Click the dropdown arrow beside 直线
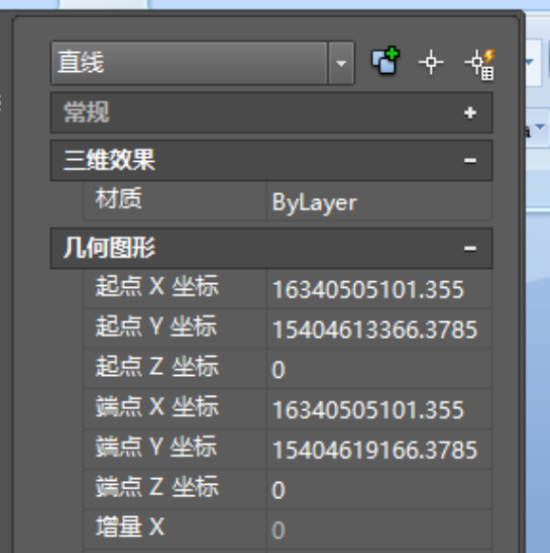This screenshot has height=553, width=550. coord(341,63)
